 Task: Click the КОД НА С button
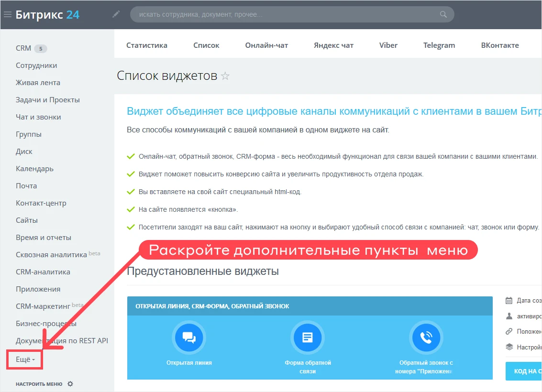(524, 371)
